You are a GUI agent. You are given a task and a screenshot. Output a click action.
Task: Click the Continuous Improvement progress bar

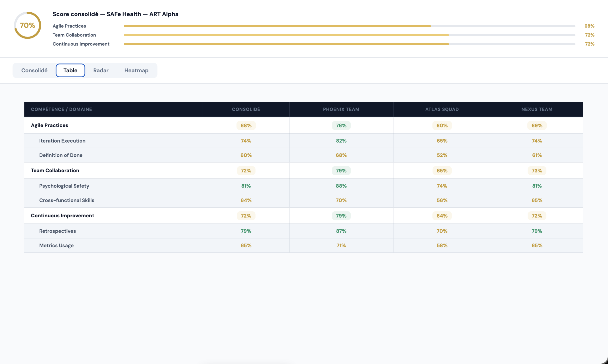tap(349, 44)
